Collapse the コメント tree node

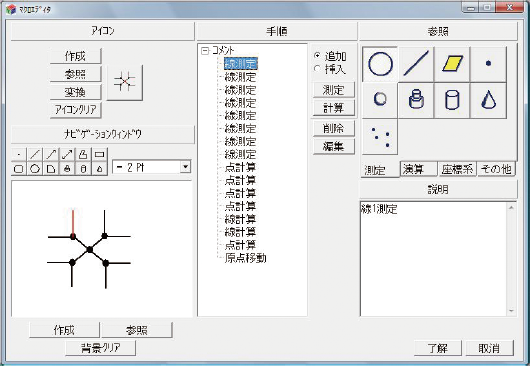pyautogui.click(x=205, y=51)
